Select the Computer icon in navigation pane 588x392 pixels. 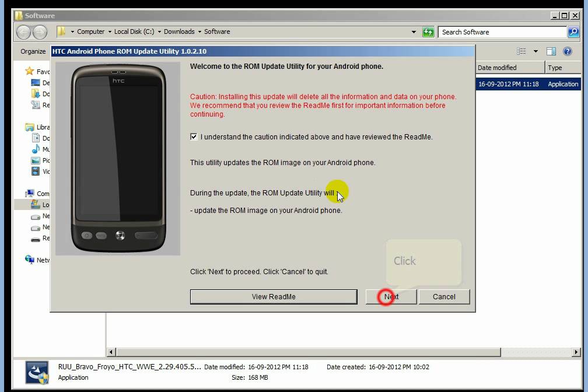tap(30, 194)
